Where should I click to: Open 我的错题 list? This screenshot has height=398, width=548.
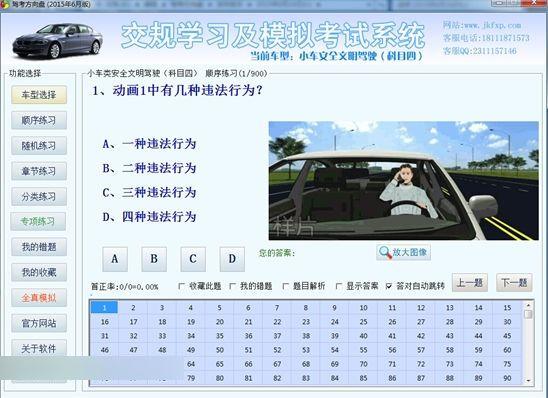click(39, 247)
